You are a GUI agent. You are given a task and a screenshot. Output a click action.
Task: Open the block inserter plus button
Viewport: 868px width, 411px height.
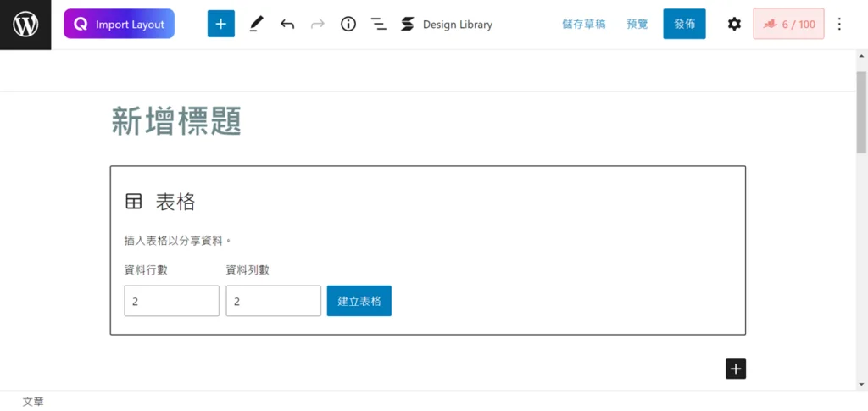pos(221,24)
